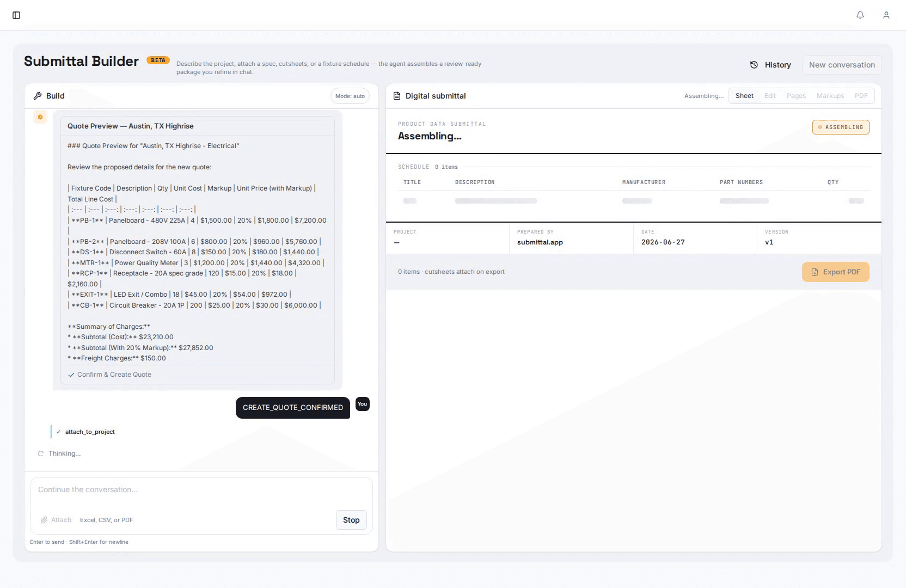Screen dimensions: 906x588
Task: Click the CREATE_QUOTE_CONFIRMED message bubble
Action: point(293,408)
